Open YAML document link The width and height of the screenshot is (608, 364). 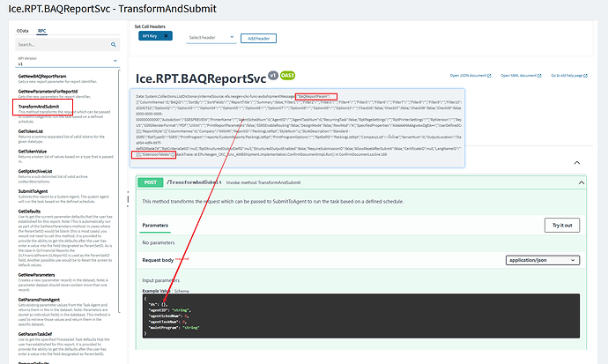click(x=521, y=76)
